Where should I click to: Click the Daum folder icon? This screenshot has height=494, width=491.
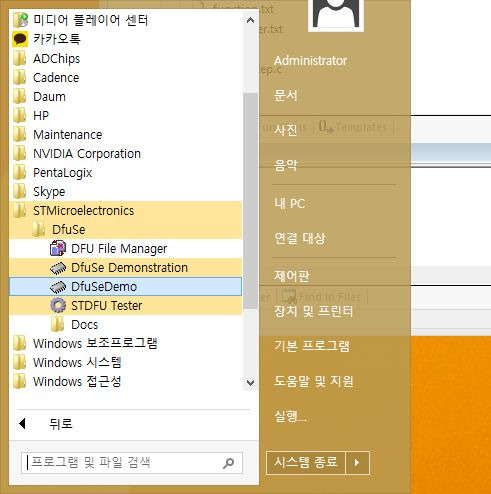[x=20, y=96]
